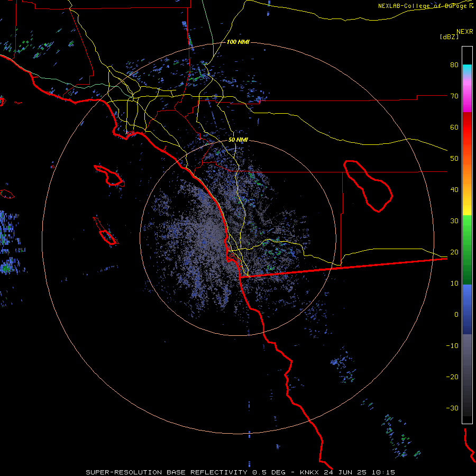
Task: Click the "100 NMI" range ring label
Action: point(238,42)
